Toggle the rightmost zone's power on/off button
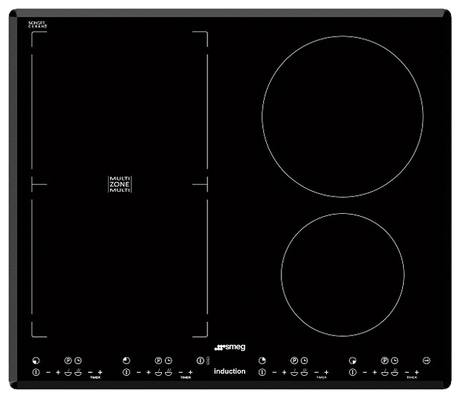This screenshot has width=460, height=398. 353,372
